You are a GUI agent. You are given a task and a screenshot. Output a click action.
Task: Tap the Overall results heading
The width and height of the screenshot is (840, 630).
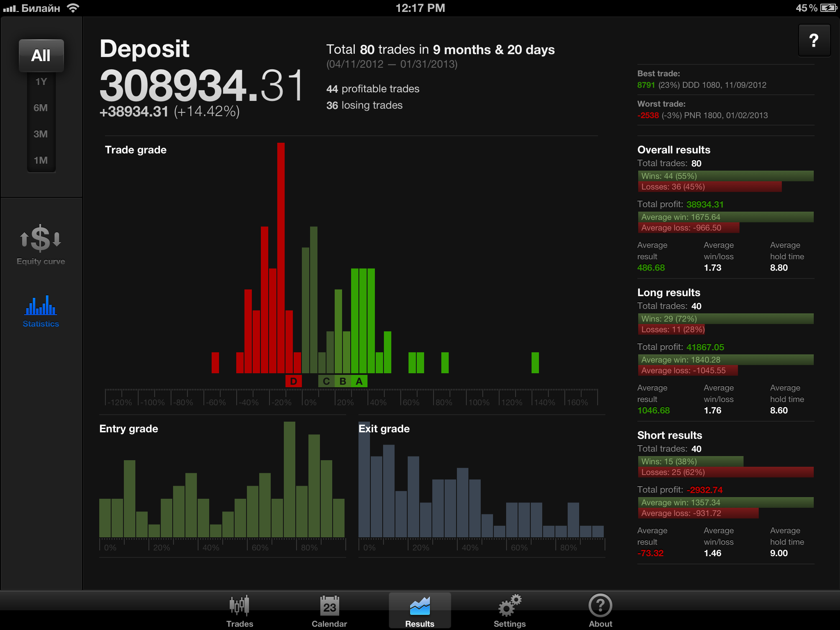(x=673, y=150)
